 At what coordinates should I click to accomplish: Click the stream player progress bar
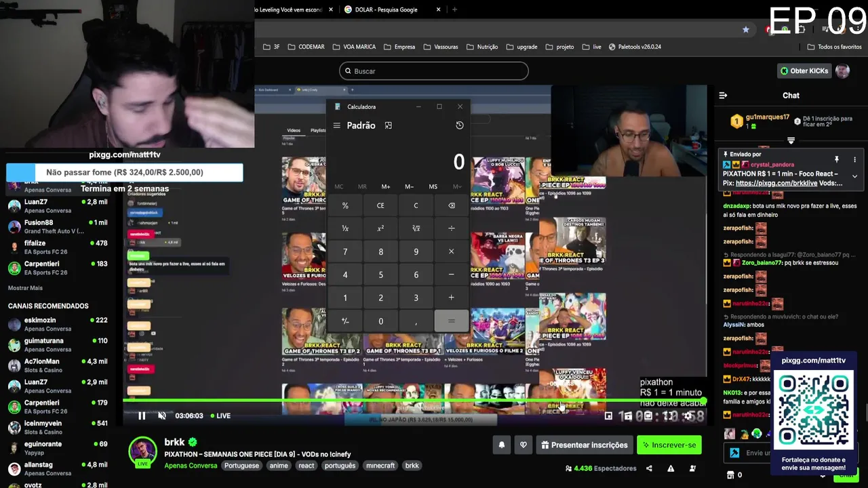pyautogui.click(x=415, y=401)
